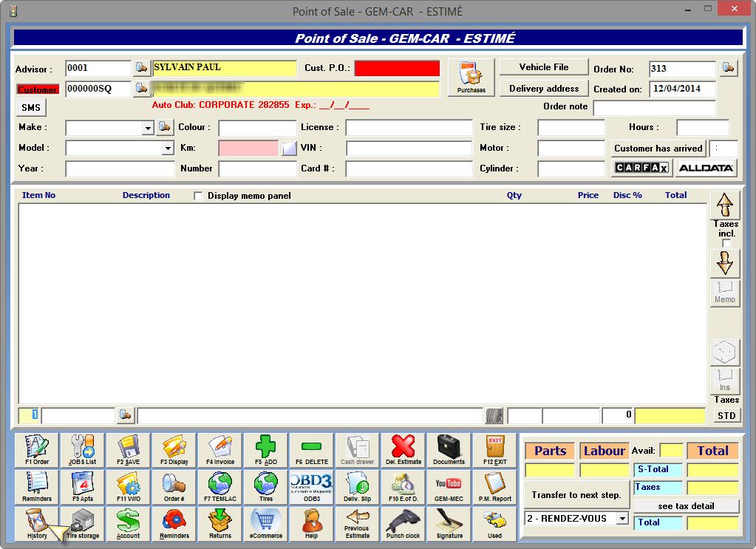Image resolution: width=756 pixels, height=549 pixels.
Task: Open F10 E.of D.
Action: point(403,487)
